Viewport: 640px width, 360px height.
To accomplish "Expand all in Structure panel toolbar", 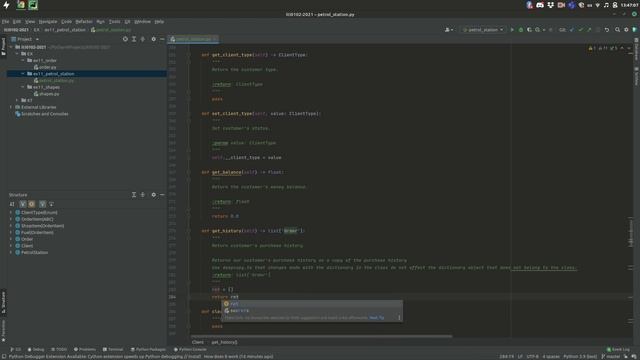I will click(x=134, y=195).
